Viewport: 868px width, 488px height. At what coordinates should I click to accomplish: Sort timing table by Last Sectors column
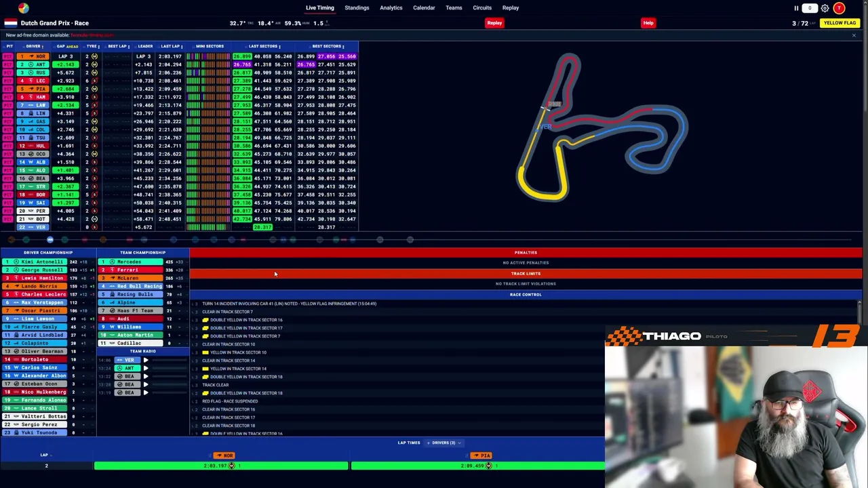tap(264, 47)
